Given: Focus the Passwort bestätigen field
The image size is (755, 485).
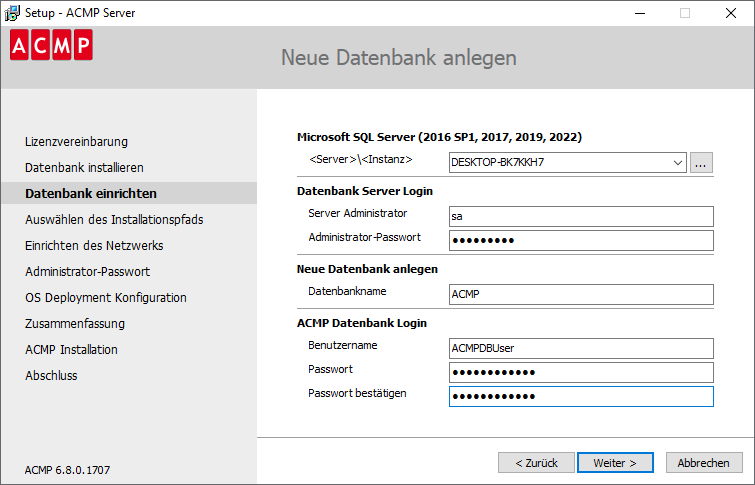Looking at the screenshot, I should (581, 397).
